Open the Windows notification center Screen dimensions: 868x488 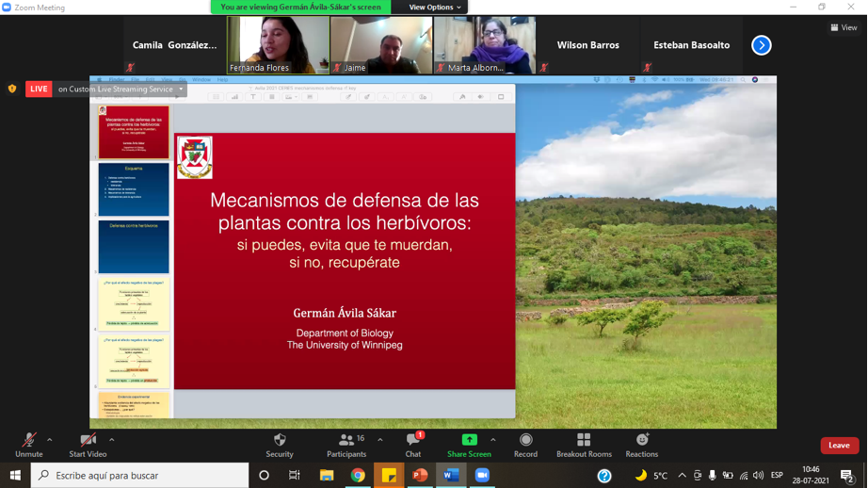tap(846, 475)
